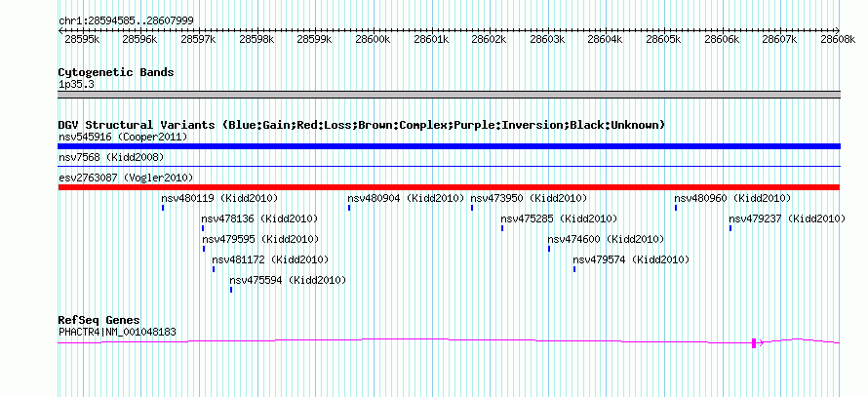Click the blue marker under nsv479574
Viewport: 868px width, 397px height.
coord(574,269)
